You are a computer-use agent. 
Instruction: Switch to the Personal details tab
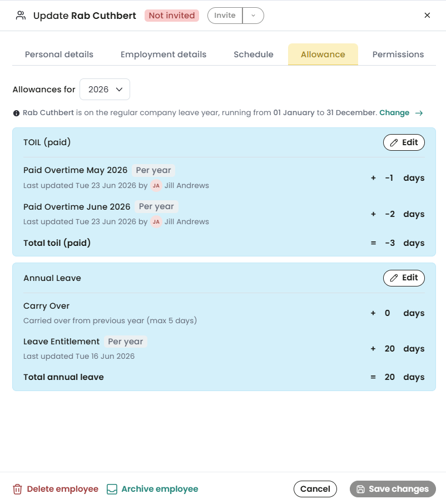pos(59,55)
